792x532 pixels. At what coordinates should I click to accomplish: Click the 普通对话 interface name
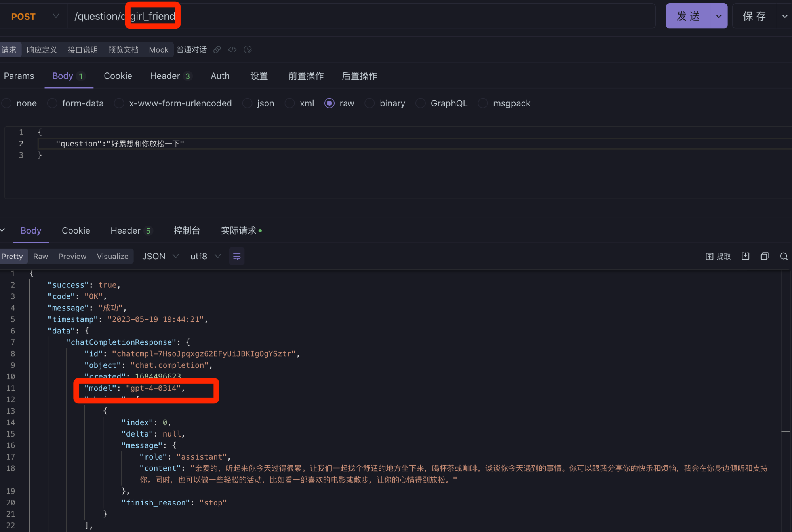pyautogui.click(x=192, y=50)
